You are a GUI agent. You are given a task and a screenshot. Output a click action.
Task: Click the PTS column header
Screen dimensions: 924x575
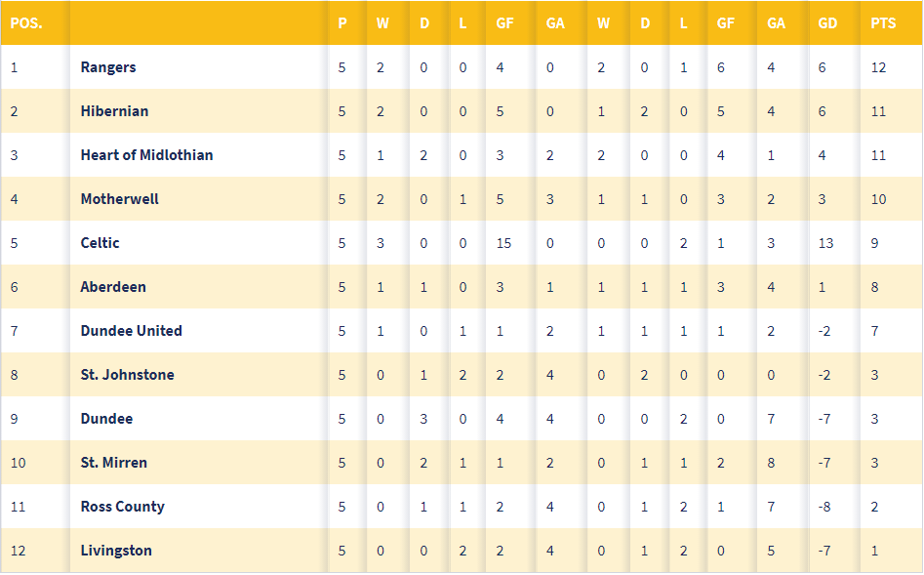coord(883,23)
